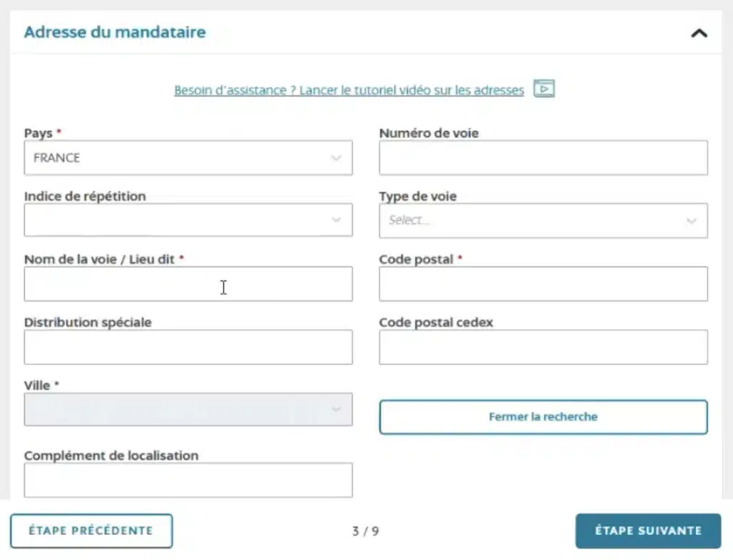This screenshot has width=733, height=560.
Task: Click into the Numéro de voie field
Action: coord(543,157)
